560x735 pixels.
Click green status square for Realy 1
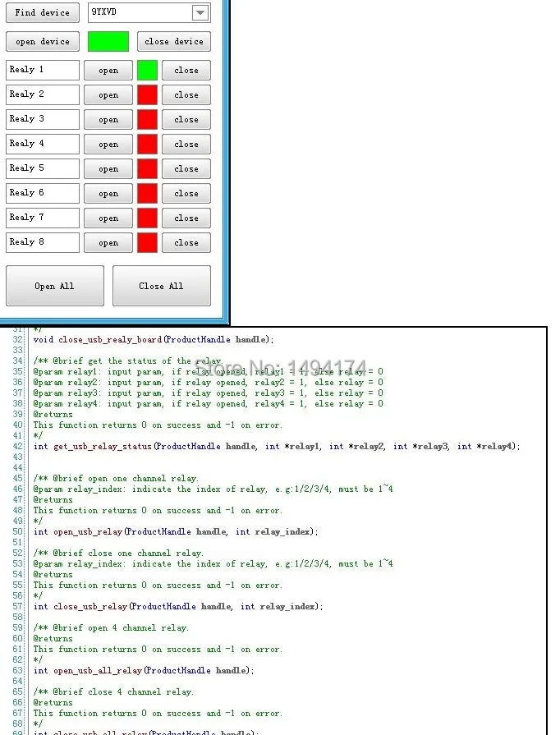pyautogui.click(x=147, y=71)
